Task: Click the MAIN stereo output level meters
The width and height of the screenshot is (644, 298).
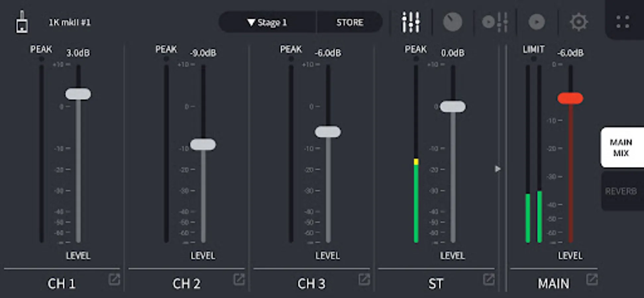Action: pyautogui.click(x=533, y=154)
